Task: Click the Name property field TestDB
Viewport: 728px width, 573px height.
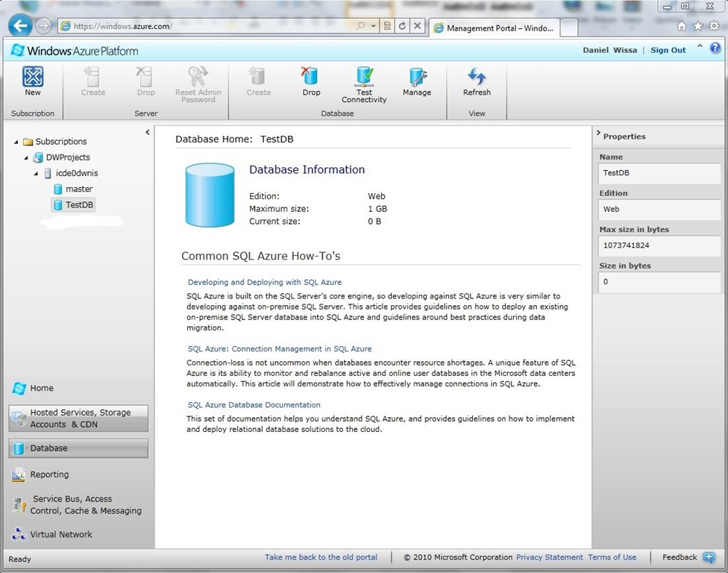Action: click(659, 173)
